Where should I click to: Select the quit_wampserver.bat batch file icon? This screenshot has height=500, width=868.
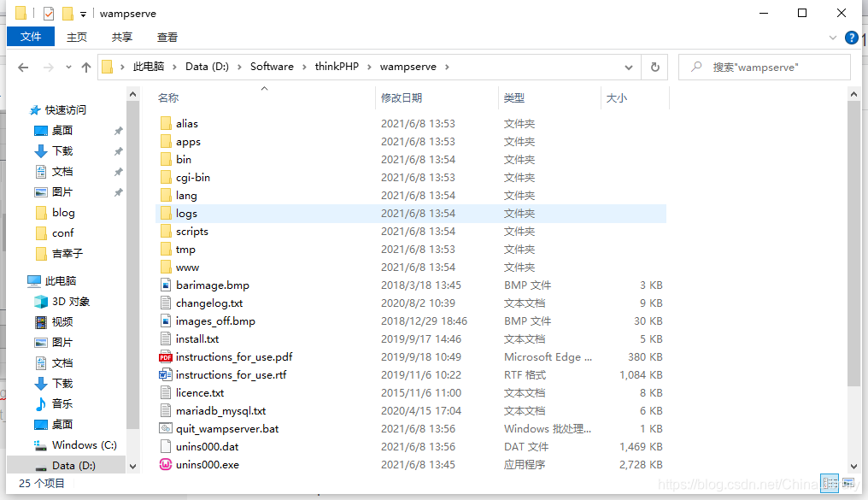click(x=166, y=428)
